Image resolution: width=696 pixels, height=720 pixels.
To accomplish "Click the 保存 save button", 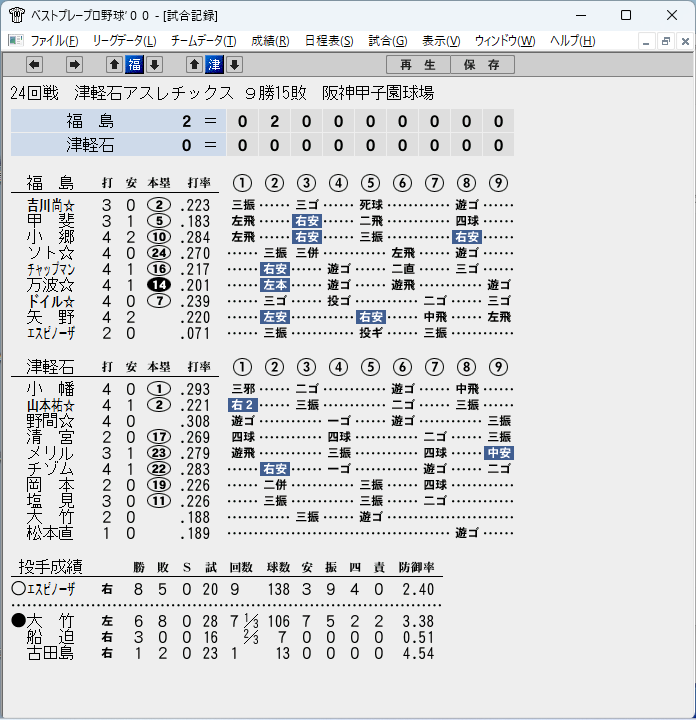I will click(x=482, y=65).
